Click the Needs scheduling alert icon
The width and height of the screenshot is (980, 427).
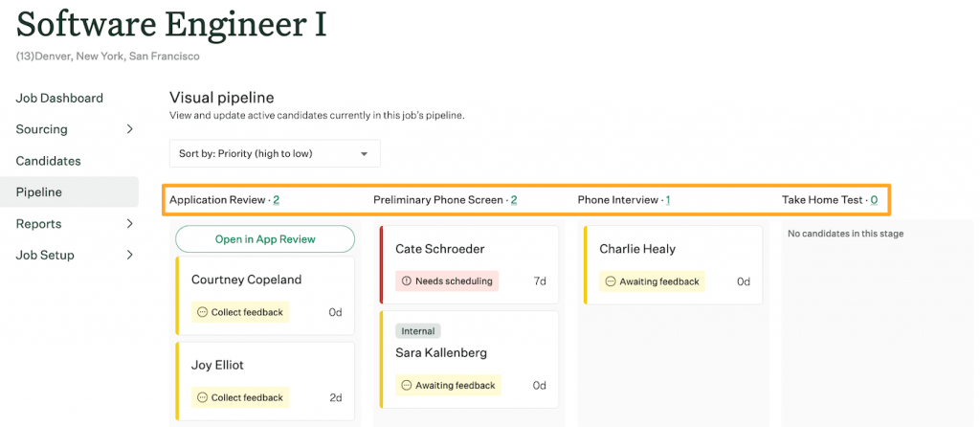[406, 281]
